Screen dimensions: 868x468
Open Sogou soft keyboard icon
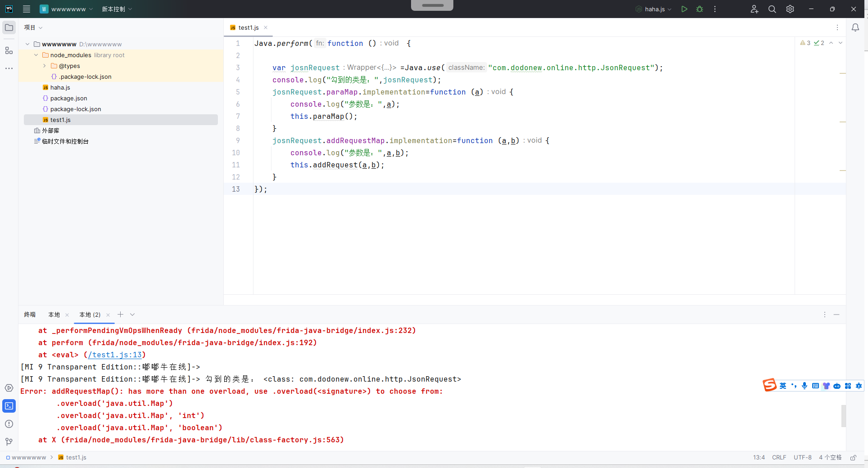click(815, 386)
